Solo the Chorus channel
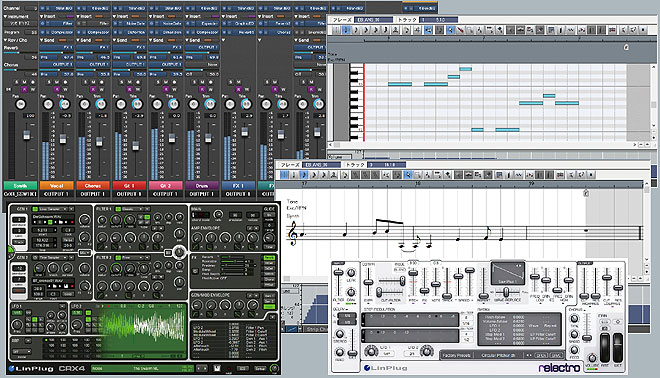The width and height of the screenshot is (660, 378). [85, 82]
